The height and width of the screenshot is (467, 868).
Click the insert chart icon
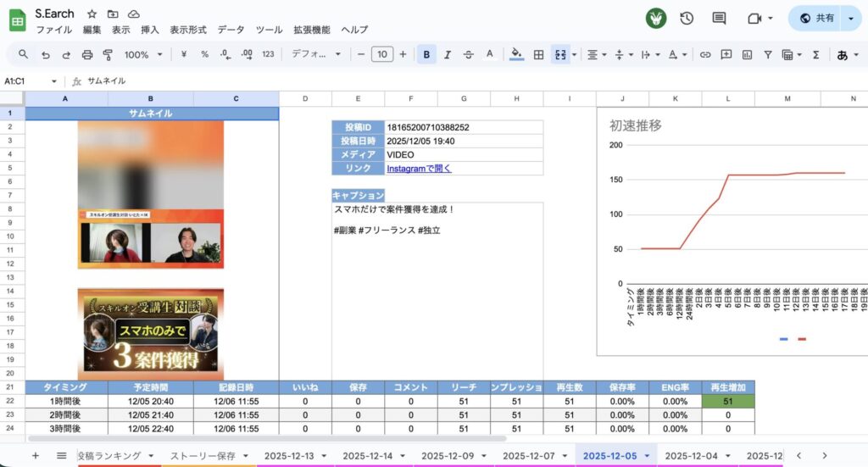(x=747, y=54)
